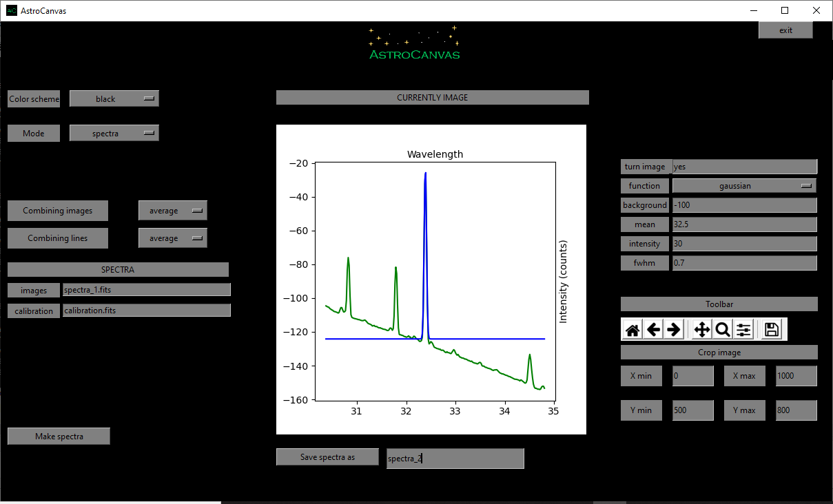Focus the Y min field containing 500
The image size is (833, 504).
point(693,410)
